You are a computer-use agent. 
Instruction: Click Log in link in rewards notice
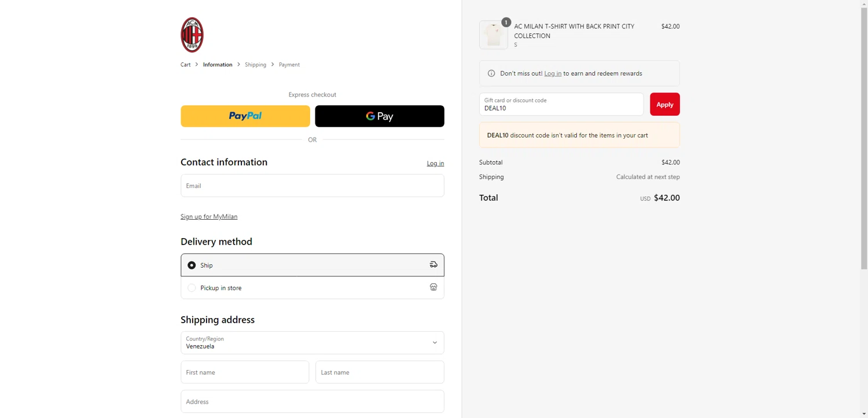(553, 73)
